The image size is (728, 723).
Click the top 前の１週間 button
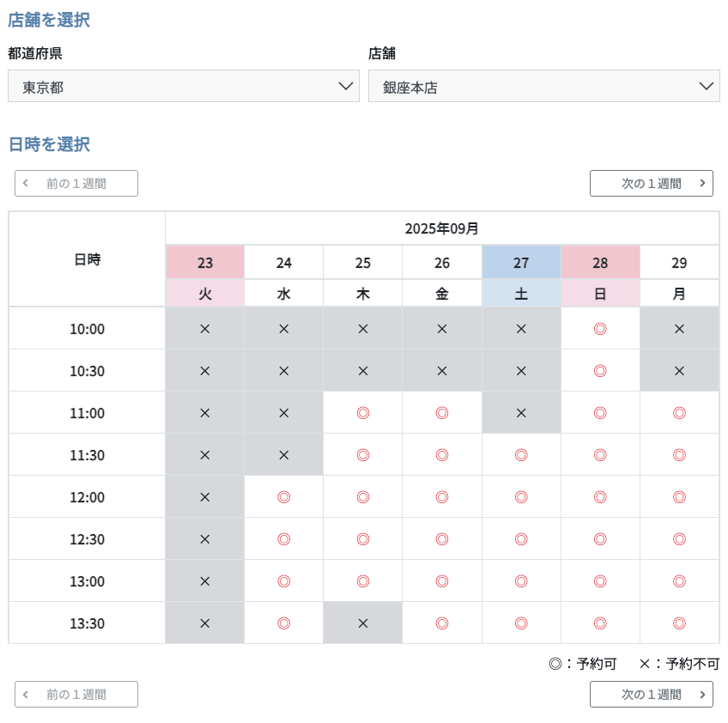76,184
